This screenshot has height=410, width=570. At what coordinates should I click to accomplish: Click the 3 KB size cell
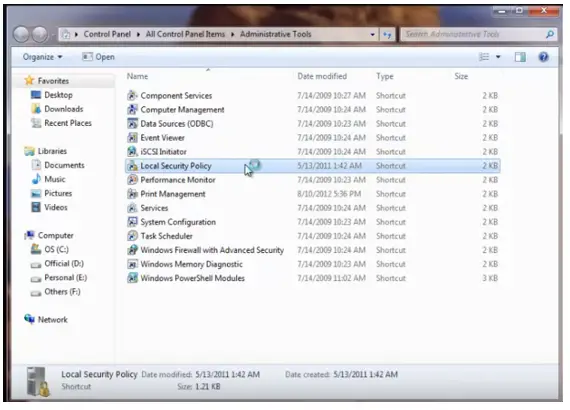click(490, 278)
